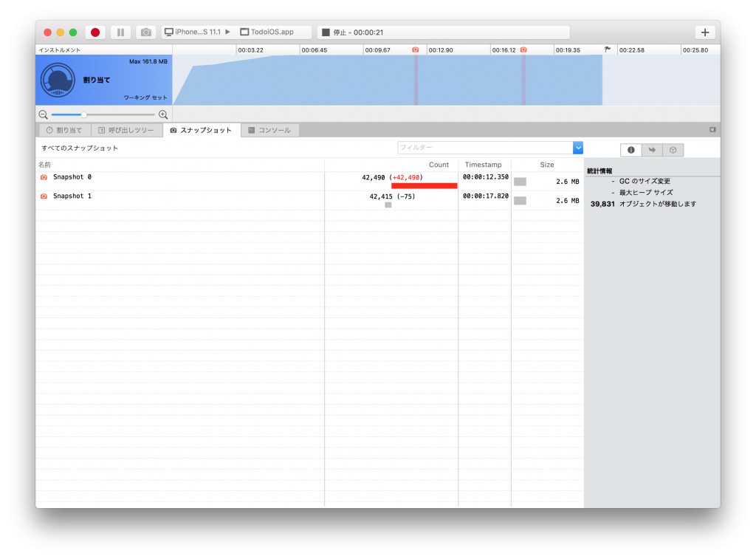Click into the フィルター search field

pyautogui.click(x=485, y=148)
